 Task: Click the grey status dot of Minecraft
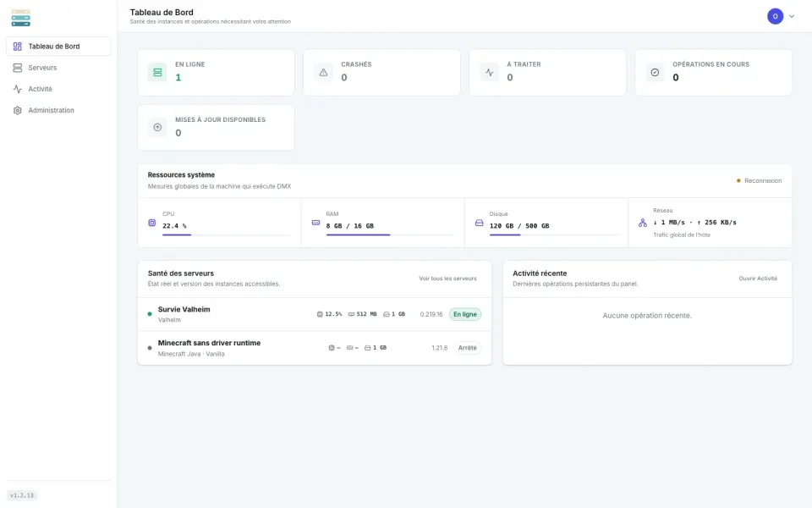pos(150,348)
